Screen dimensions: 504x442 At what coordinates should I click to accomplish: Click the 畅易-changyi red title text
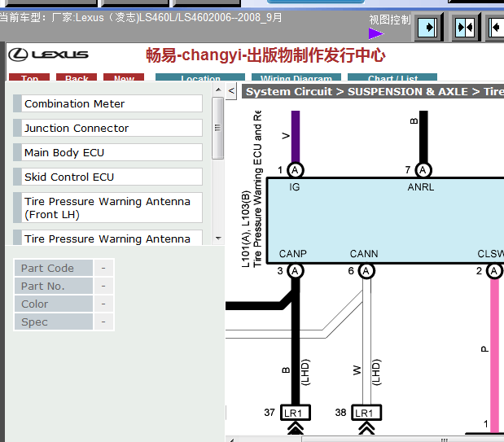pyautogui.click(x=265, y=55)
